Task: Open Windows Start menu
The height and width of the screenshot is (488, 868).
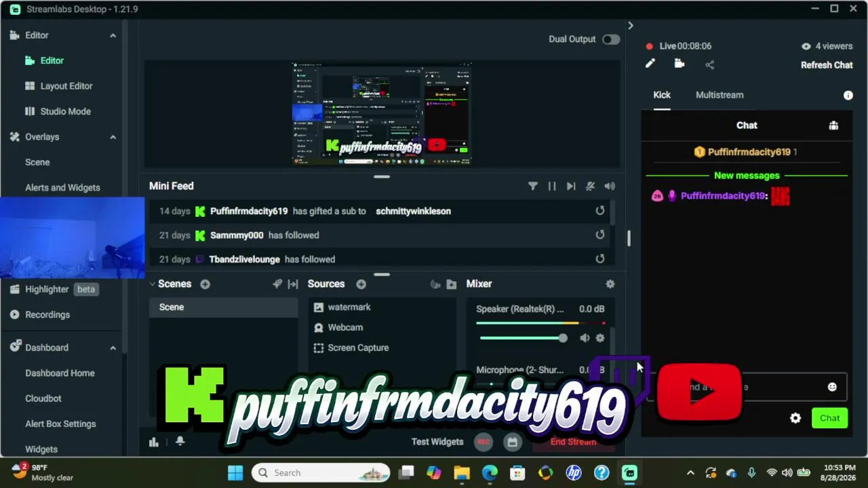Action: pyautogui.click(x=235, y=472)
